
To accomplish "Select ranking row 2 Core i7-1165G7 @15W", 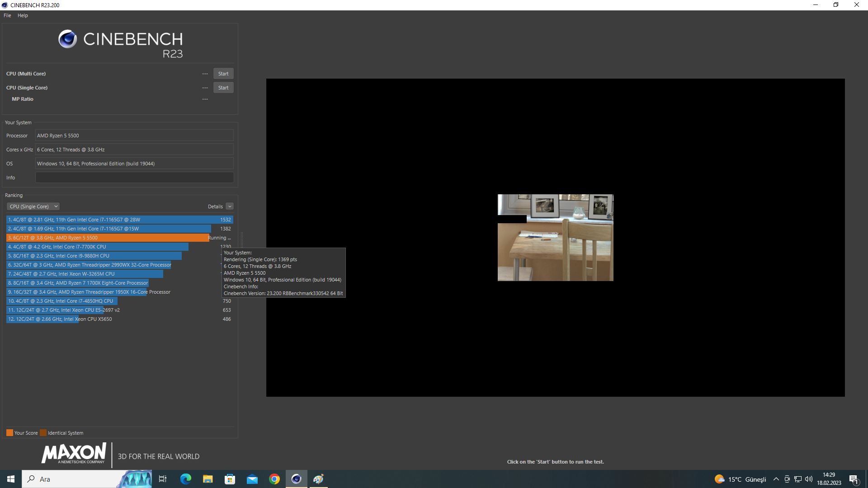I will 120,229.
